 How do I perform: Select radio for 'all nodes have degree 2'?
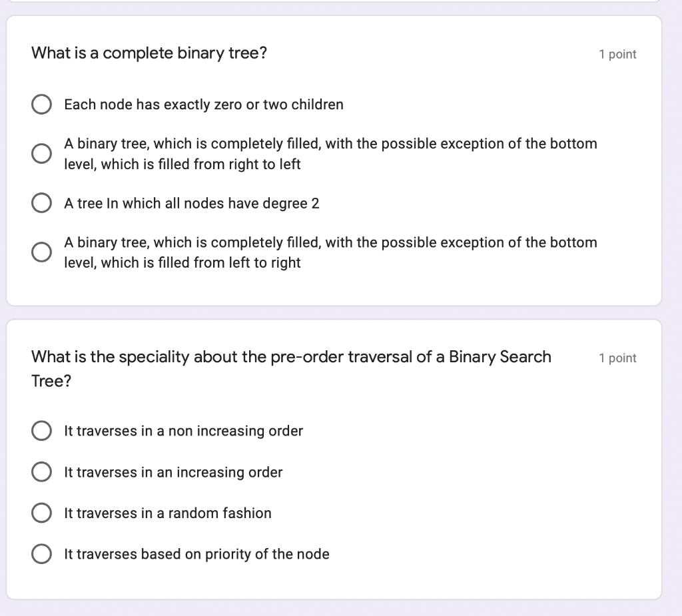tap(42, 203)
